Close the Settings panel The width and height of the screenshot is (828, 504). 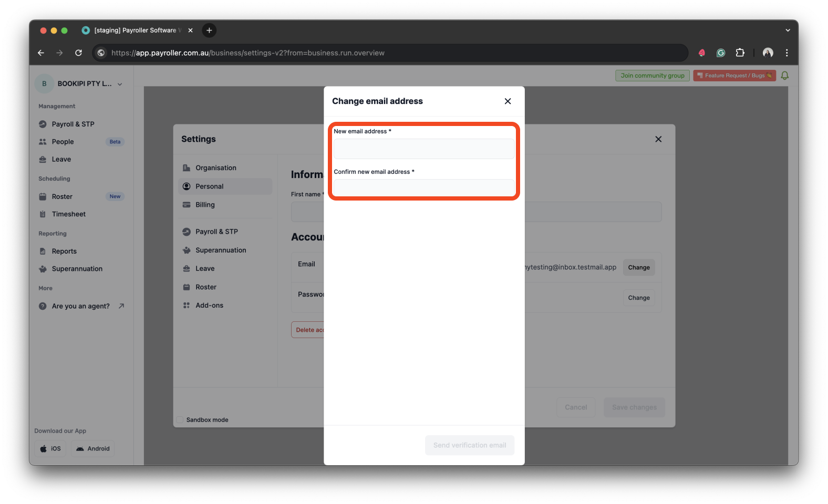[x=658, y=139]
